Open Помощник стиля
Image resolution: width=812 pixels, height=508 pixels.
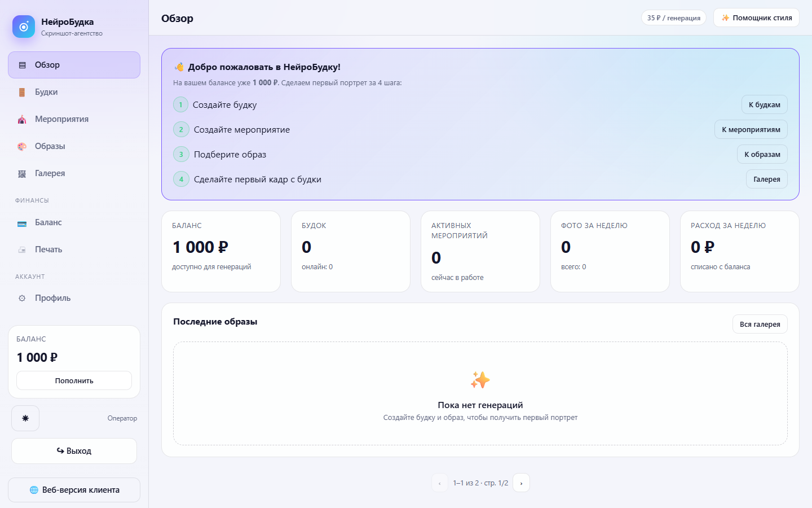(x=756, y=17)
